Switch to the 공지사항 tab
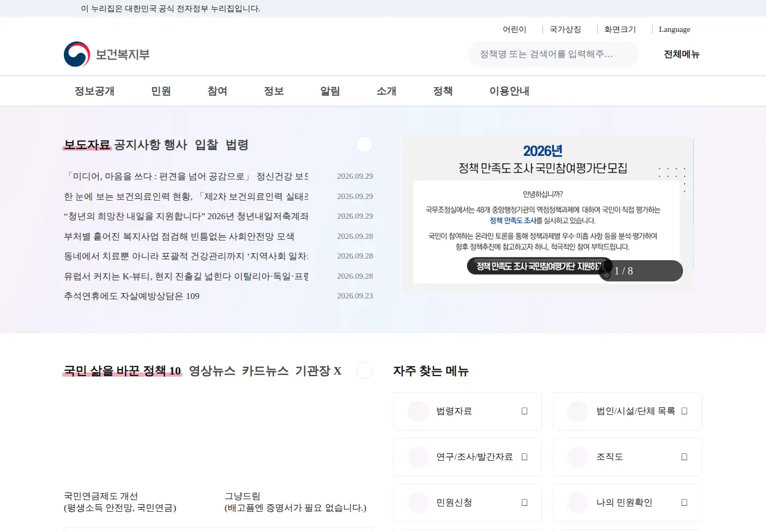Viewport: 766px width, 532px height. (x=137, y=145)
